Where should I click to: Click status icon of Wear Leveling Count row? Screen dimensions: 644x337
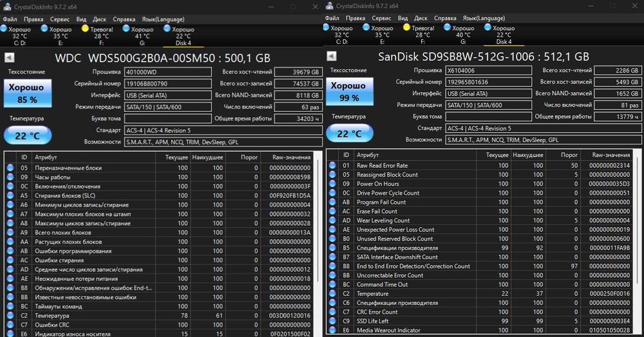tap(332, 220)
